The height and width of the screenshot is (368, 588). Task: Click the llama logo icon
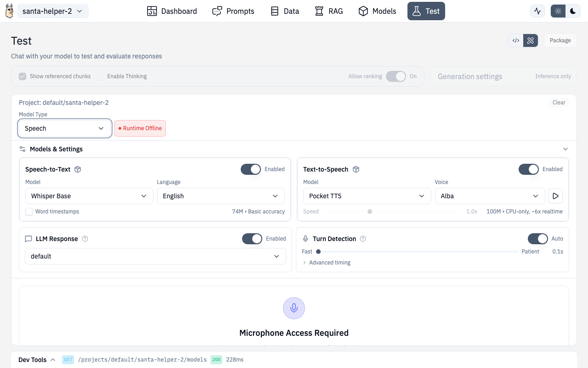tap(9, 11)
